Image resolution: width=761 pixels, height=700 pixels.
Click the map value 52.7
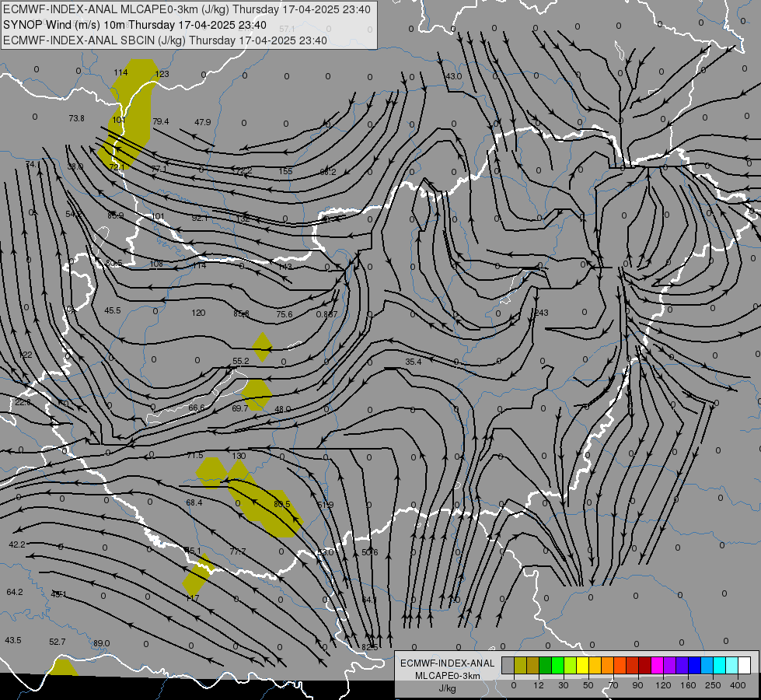click(58, 642)
